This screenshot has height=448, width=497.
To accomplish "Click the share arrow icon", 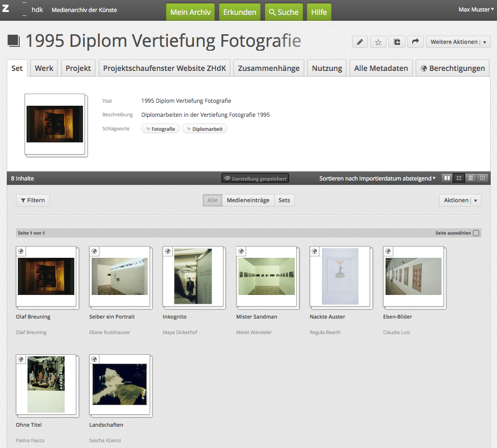I will point(415,42).
